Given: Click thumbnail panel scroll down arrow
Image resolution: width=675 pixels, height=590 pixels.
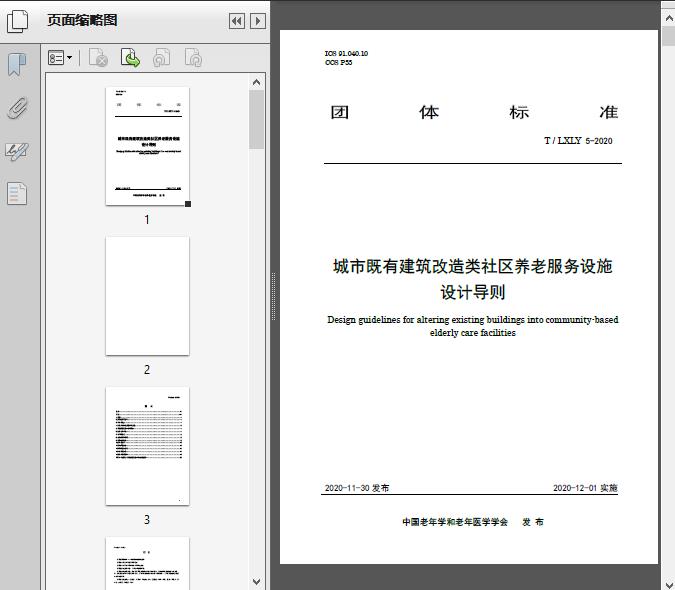Looking at the screenshot, I should (257, 582).
